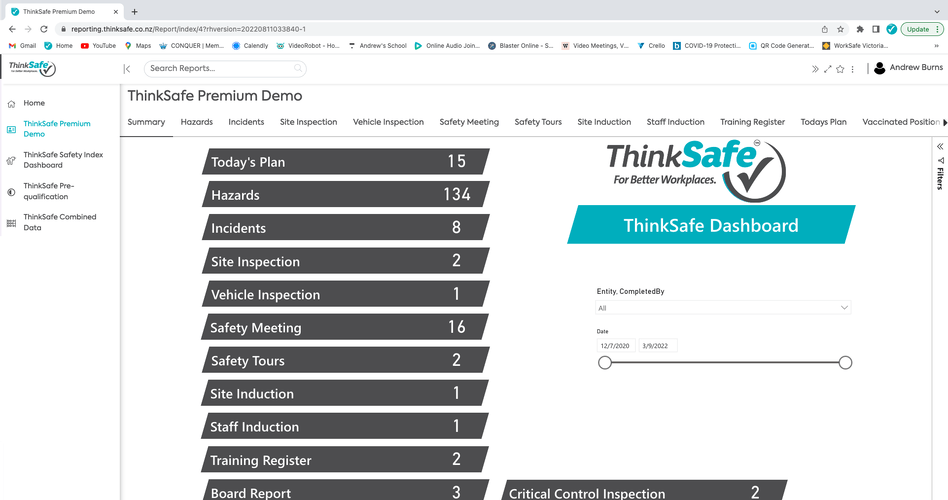Screen dimensions: 948x500
Task: Click the Chrome Update button
Action: point(921,29)
